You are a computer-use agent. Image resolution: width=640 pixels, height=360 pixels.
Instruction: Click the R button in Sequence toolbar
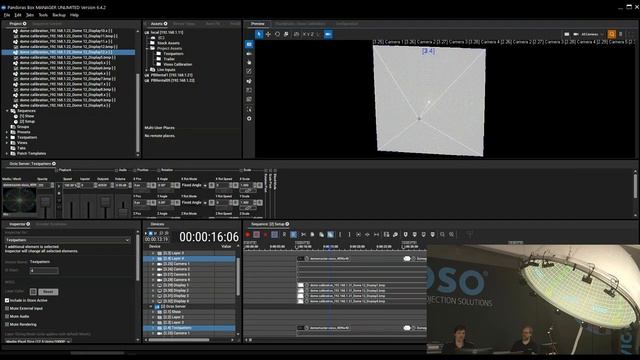[284, 235]
